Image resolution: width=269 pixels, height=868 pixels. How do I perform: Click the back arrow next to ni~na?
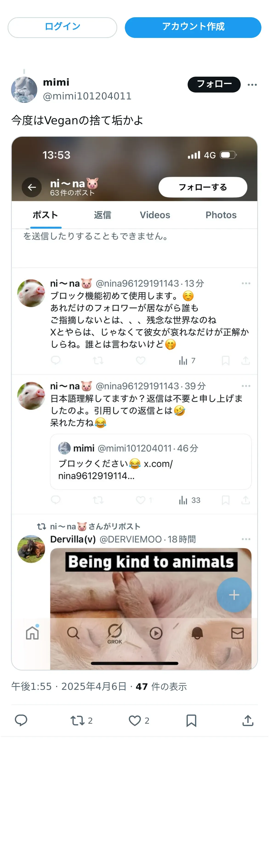click(x=32, y=187)
